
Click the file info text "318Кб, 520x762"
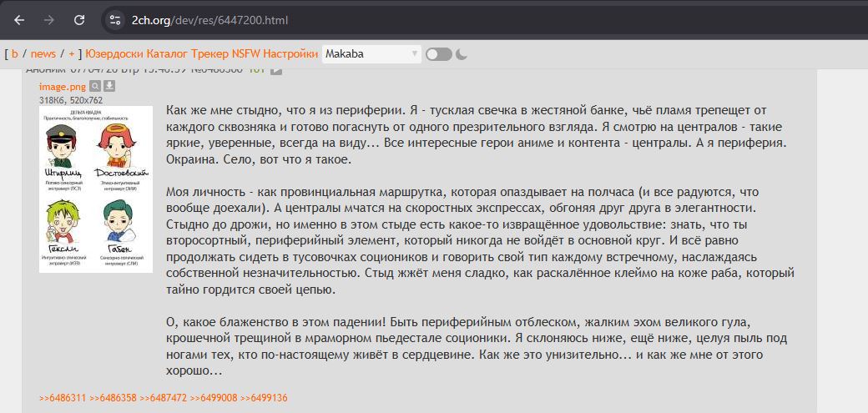[x=71, y=100]
